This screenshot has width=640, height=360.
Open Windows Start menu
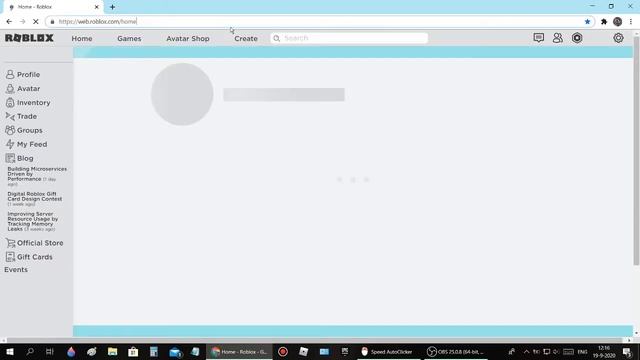click(x=10, y=351)
